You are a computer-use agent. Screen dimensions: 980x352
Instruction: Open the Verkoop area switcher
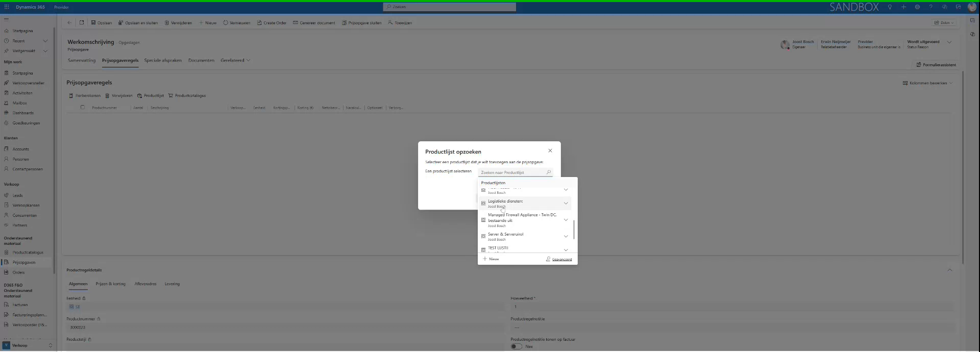pos(28,345)
